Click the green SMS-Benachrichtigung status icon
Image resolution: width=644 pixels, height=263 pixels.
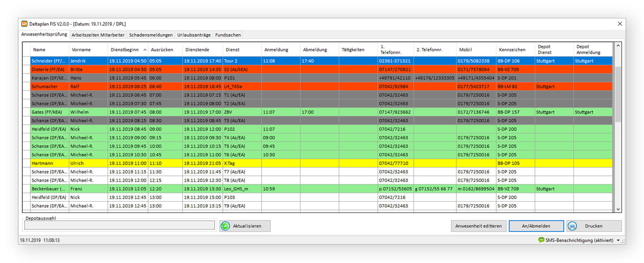[541, 240]
